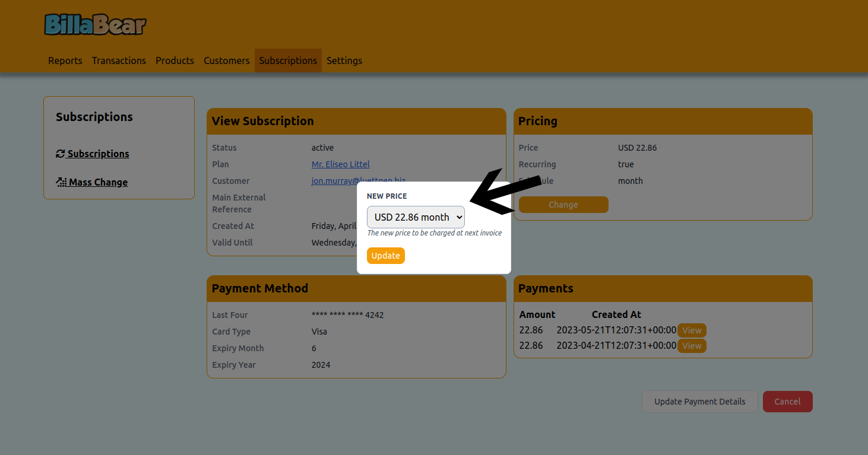Image resolution: width=868 pixels, height=455 pixels.
Task: Click Update Payment Details
Action: pyautogui.click(x=699, y=402)
